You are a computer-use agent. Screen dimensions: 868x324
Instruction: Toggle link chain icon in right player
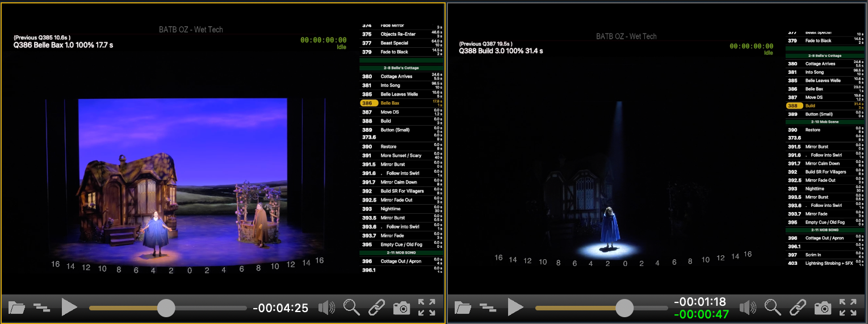click(x=798, y=308)
